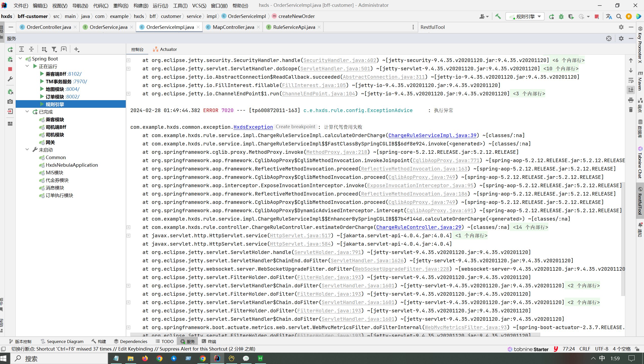Click the clear console trash icon
644x364 pixels.
click(631, 110)
